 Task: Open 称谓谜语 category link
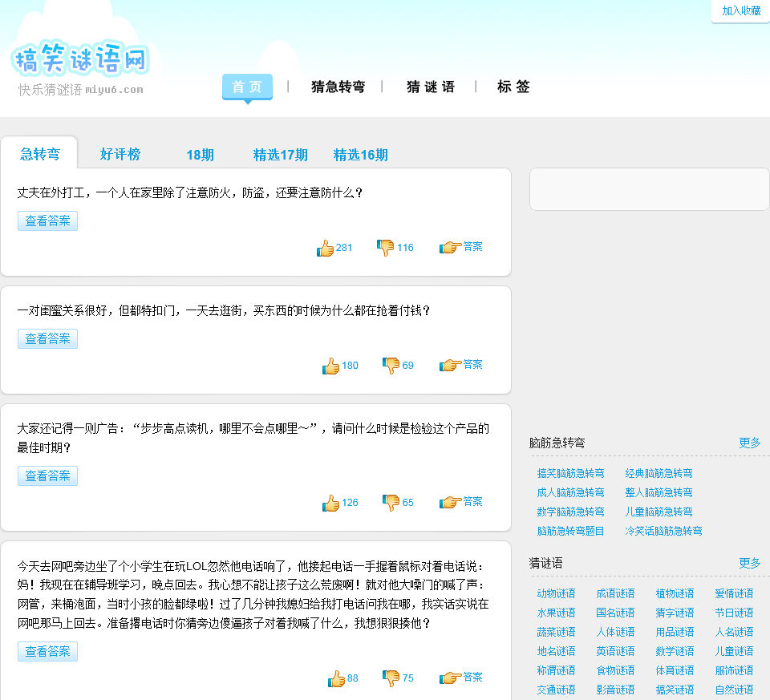[x=557, y=670]
